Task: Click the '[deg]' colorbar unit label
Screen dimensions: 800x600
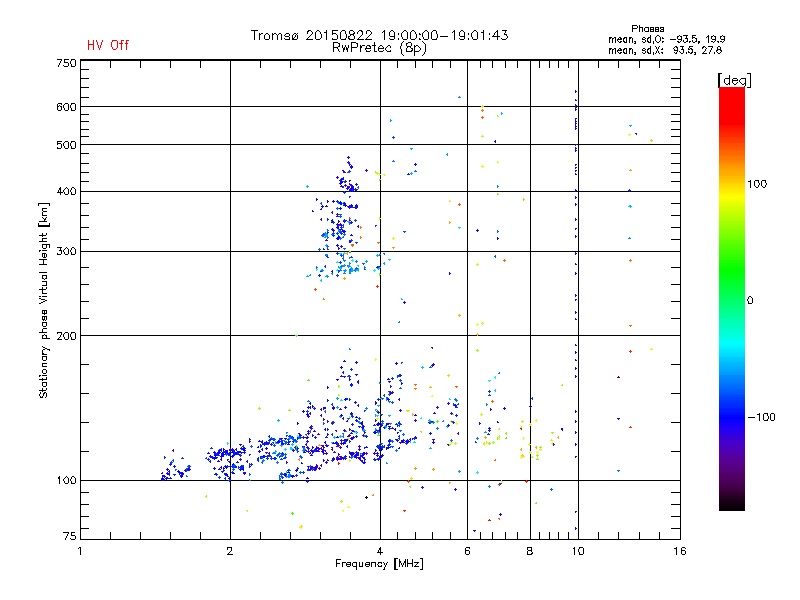Action: click(734, 80)
